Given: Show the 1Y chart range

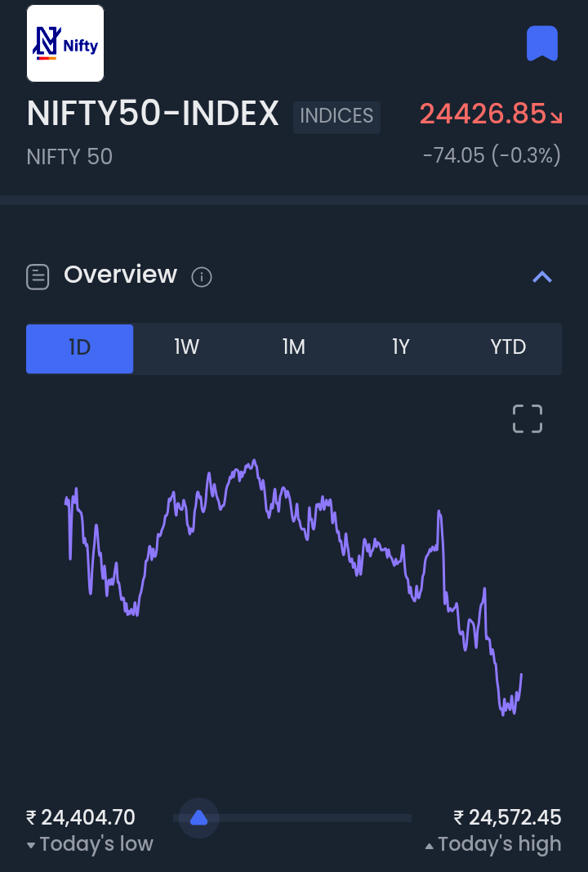Looking at the screenshot, I should [400, 348].
